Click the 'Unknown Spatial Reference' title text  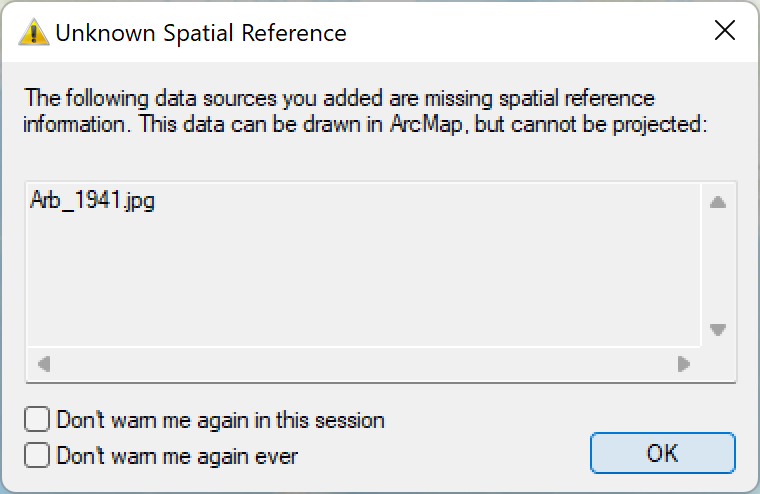pyautogui.click(x=201, y=33)
